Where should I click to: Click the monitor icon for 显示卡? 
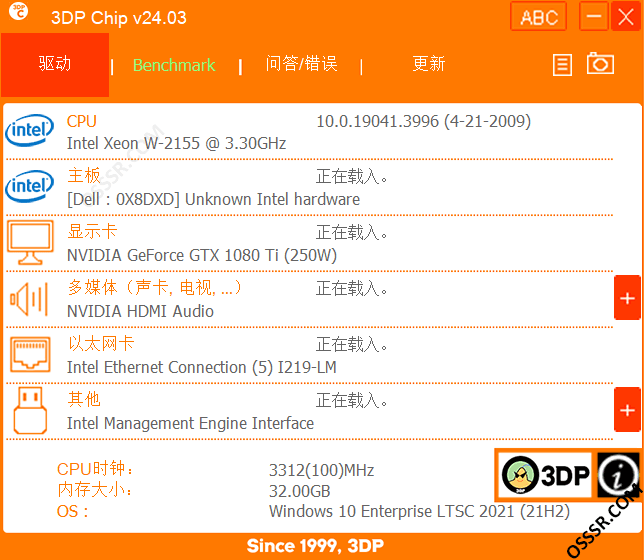30,242
